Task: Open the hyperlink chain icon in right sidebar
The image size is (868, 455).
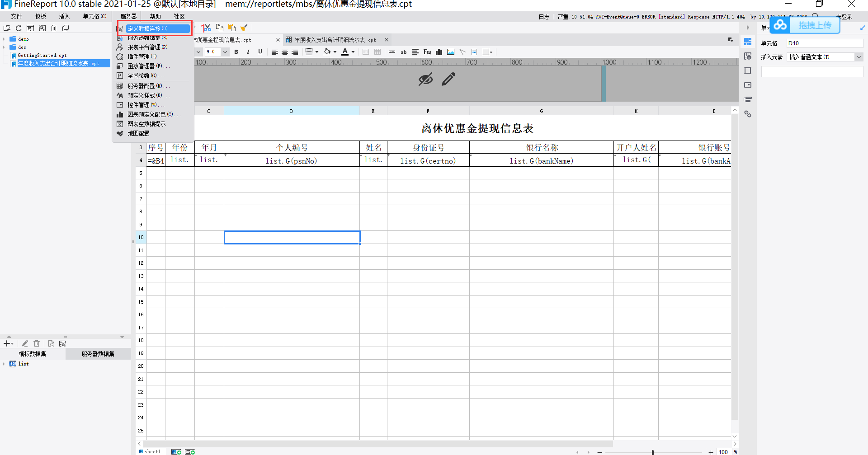Action: [748, 114]
